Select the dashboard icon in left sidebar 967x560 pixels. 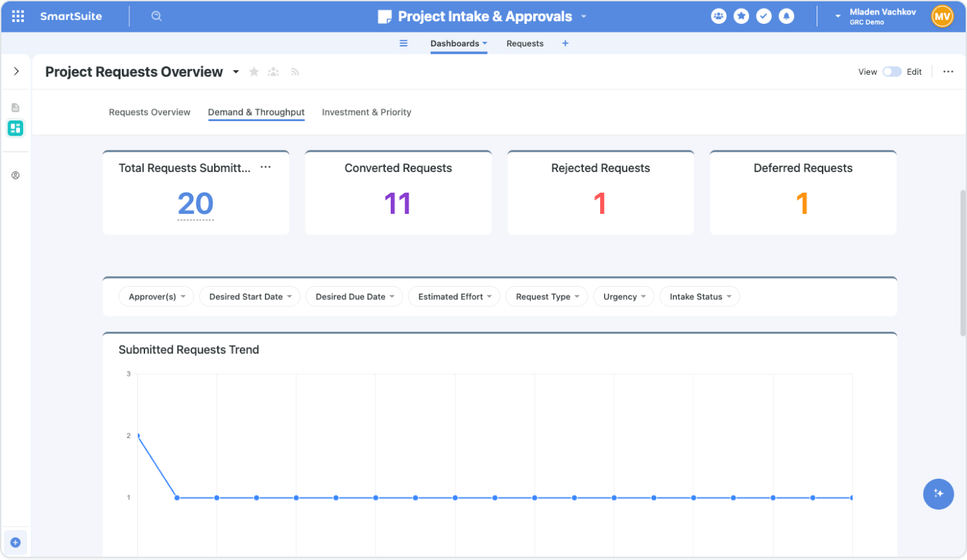pyautogui.click(x=15, y=128)
